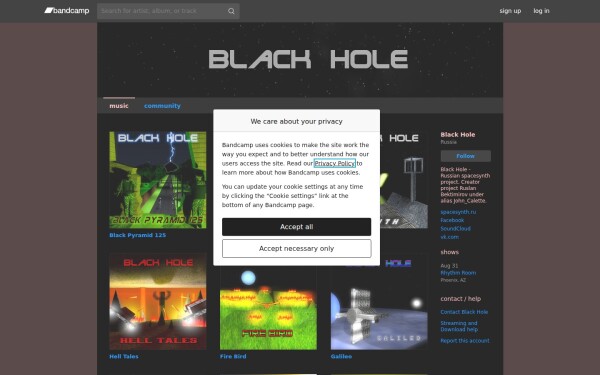
Task: Accept all cookies
Action: click(x=297, y=227)
